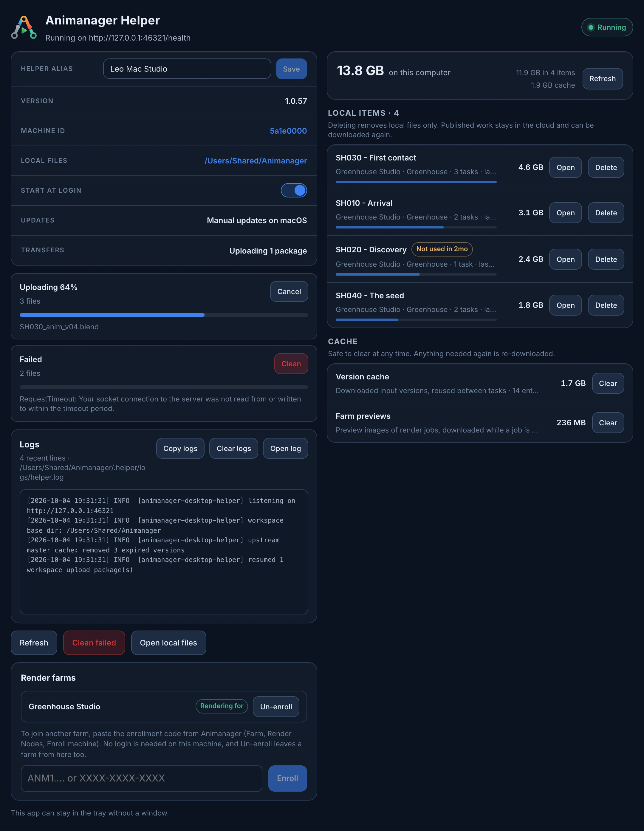Viewport: 644px width, 831px height.
Task: Open SH010 - Arrival item
Action: tap(566, 213)
